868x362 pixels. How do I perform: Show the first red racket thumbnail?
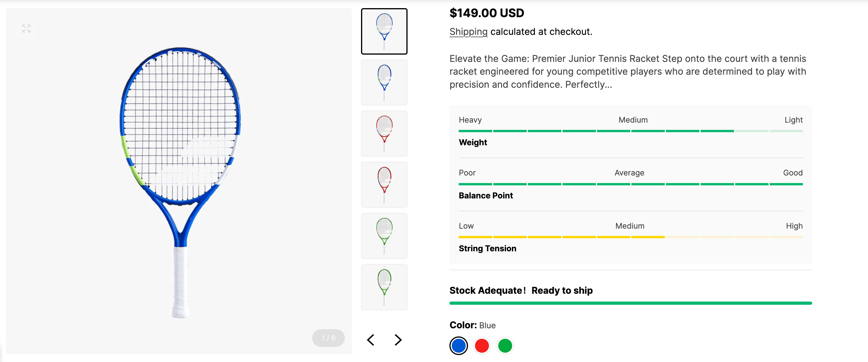[x=384, y=134]
